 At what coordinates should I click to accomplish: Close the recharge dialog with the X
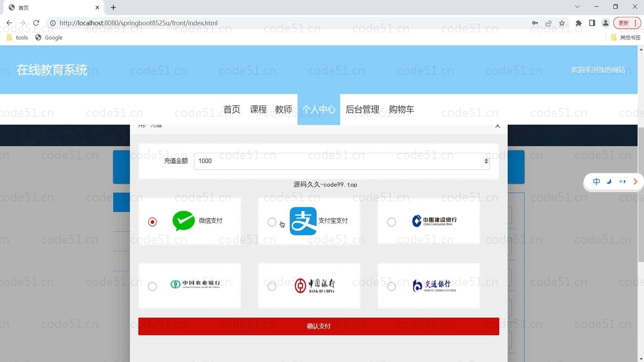[497, 126]
